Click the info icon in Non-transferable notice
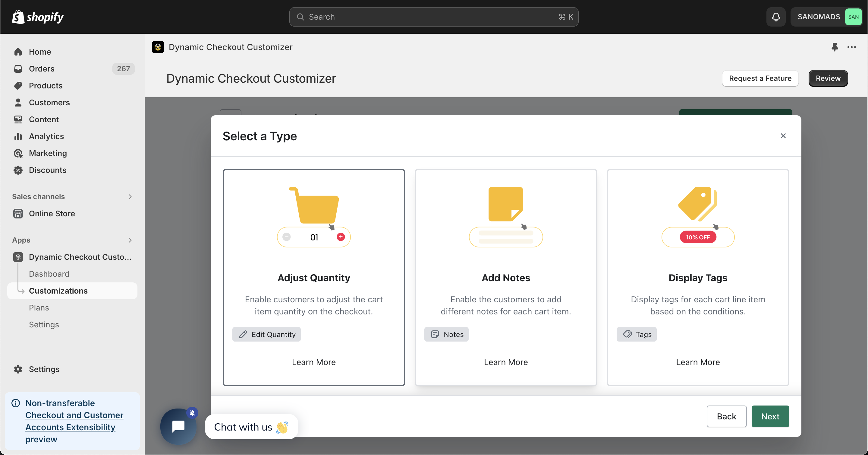 [16, 403]
